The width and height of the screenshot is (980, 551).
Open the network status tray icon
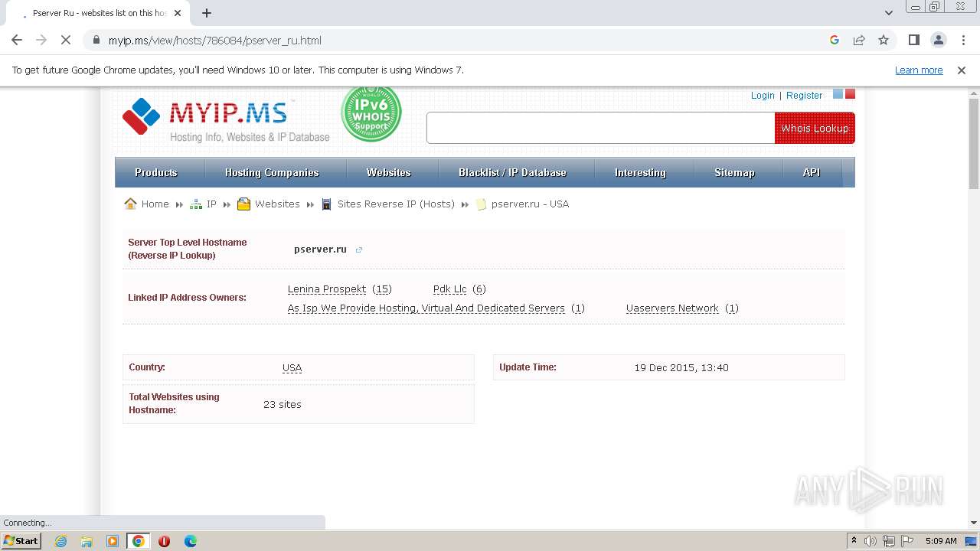click(888, 541)
